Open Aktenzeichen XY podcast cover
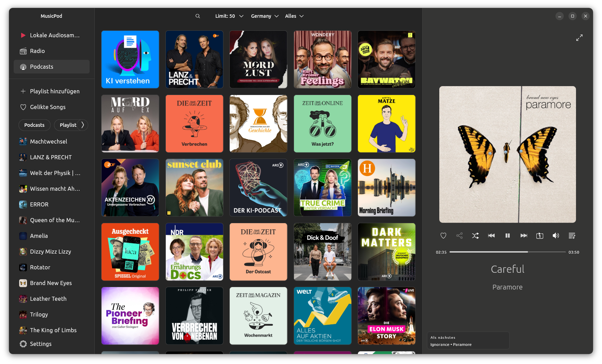 coord(130,188)
